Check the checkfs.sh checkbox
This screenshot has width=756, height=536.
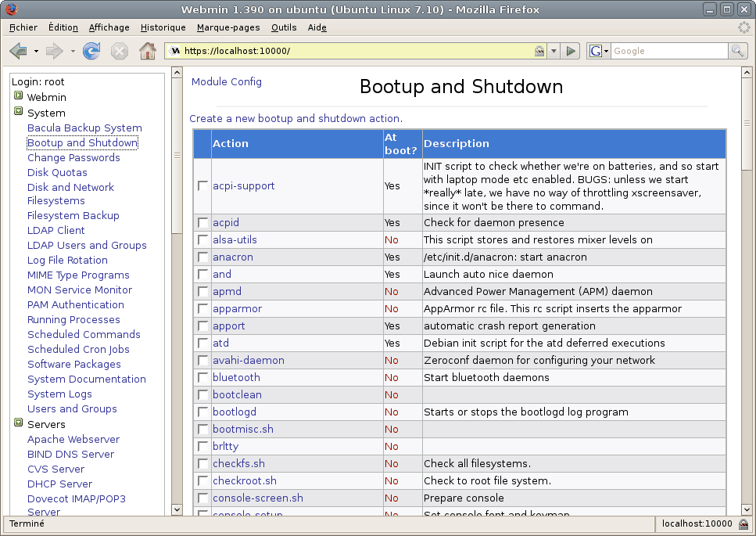point(203,464)
